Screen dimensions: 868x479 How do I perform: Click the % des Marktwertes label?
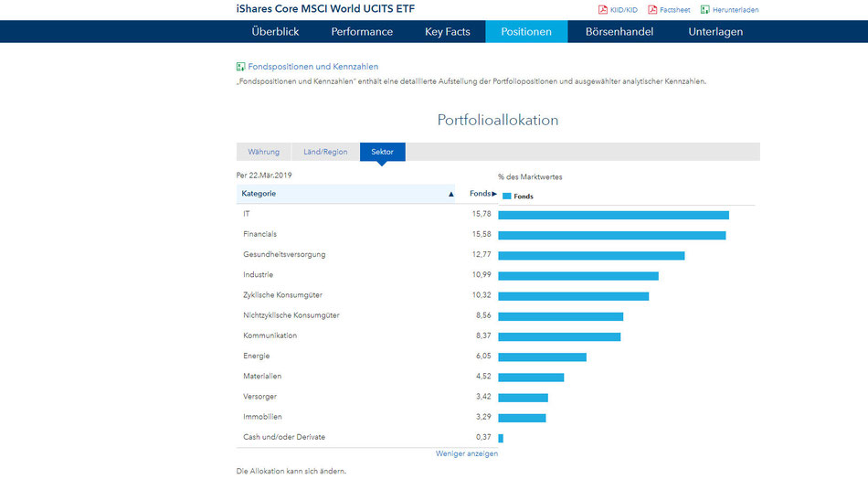[x=530, y=177]
